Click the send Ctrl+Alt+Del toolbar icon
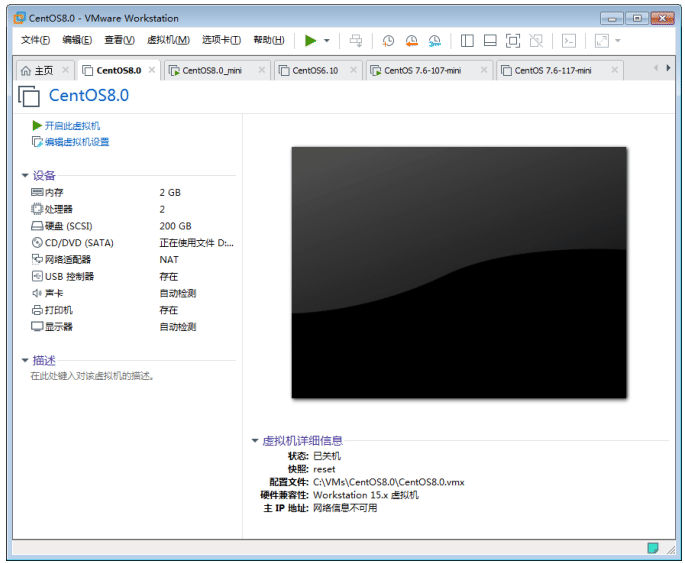 coord(356,41)
